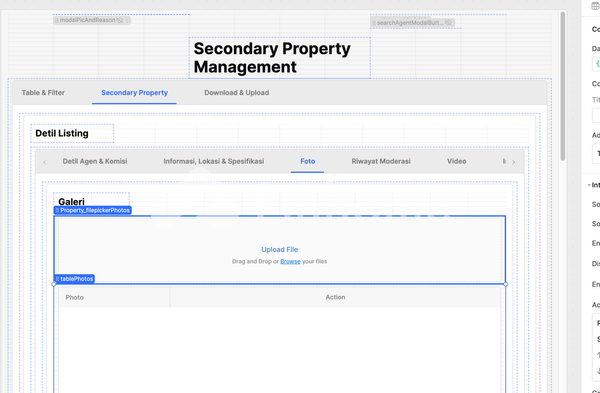Collapse the Int... section disclosure triangle

[x=589, y=185]
